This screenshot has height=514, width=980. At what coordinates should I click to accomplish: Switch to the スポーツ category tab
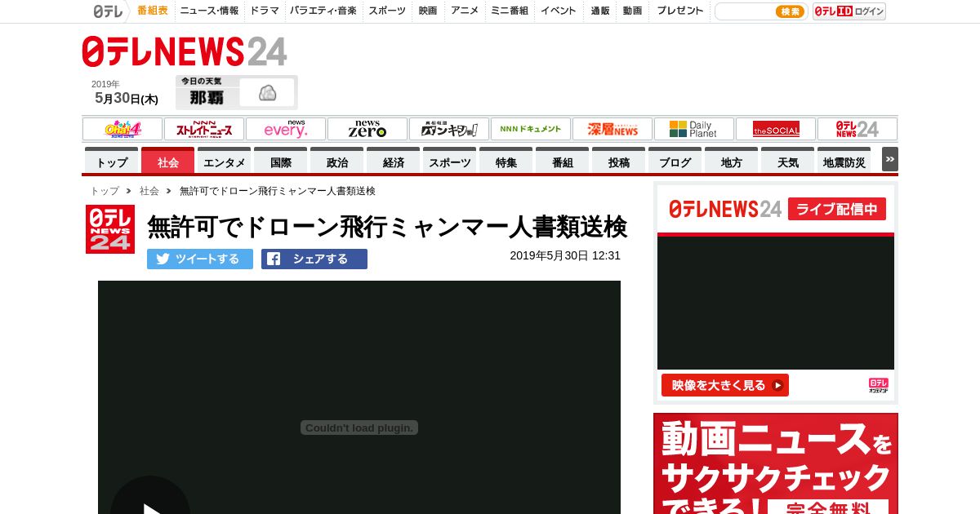click(x=450, y=162)
